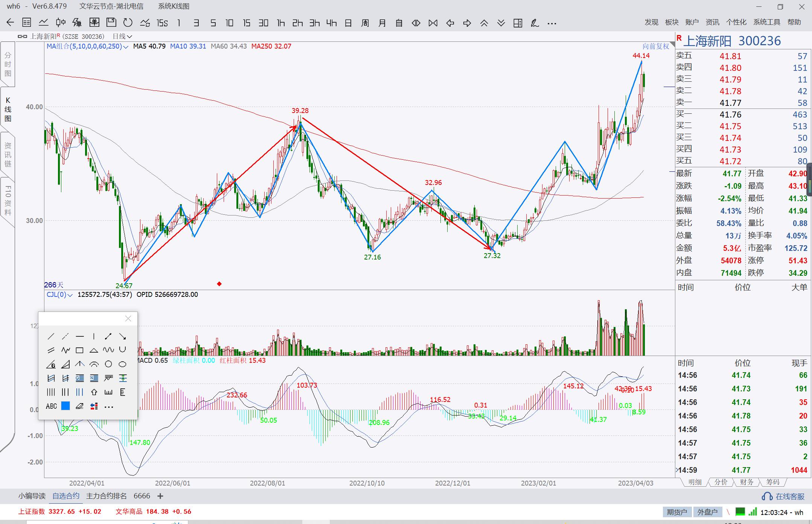Click the blue color swatch in palette

coord(66,406)
